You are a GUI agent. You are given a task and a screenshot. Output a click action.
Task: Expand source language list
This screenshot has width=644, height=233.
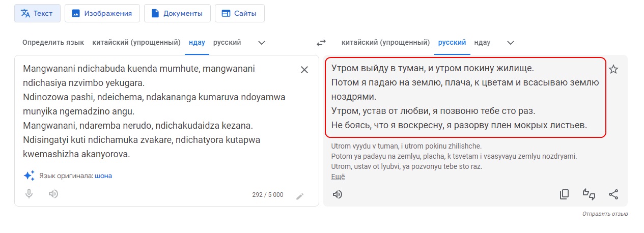tap(262, 43)
